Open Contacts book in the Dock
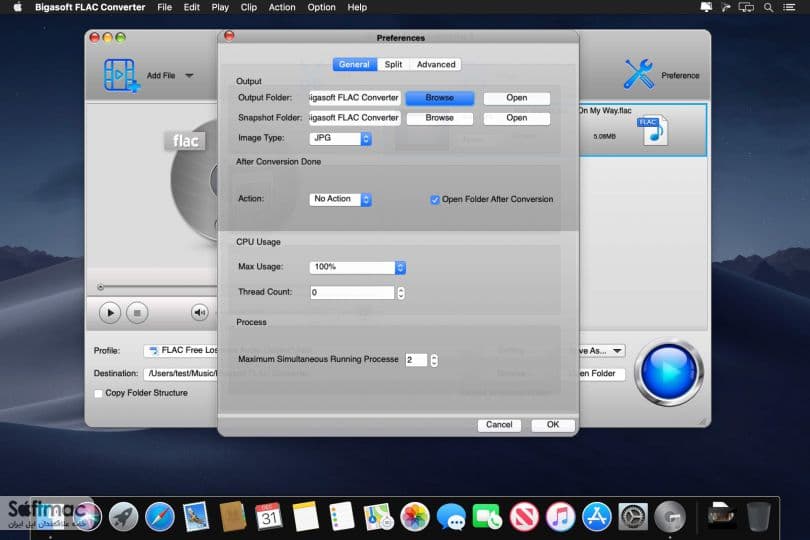The height and width of the screenshot is (540, 810). [232, 516]
